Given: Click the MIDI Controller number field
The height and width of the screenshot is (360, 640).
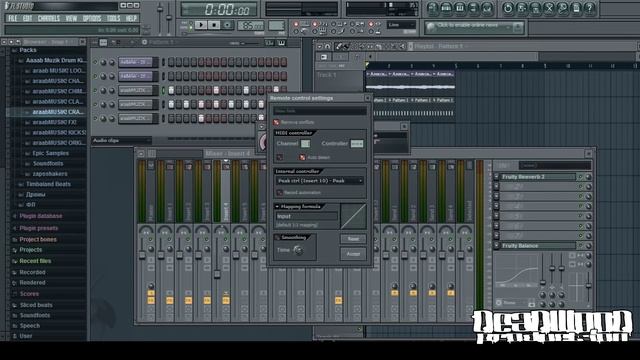Looking at the screenshot, I should [x=357, y=144].
